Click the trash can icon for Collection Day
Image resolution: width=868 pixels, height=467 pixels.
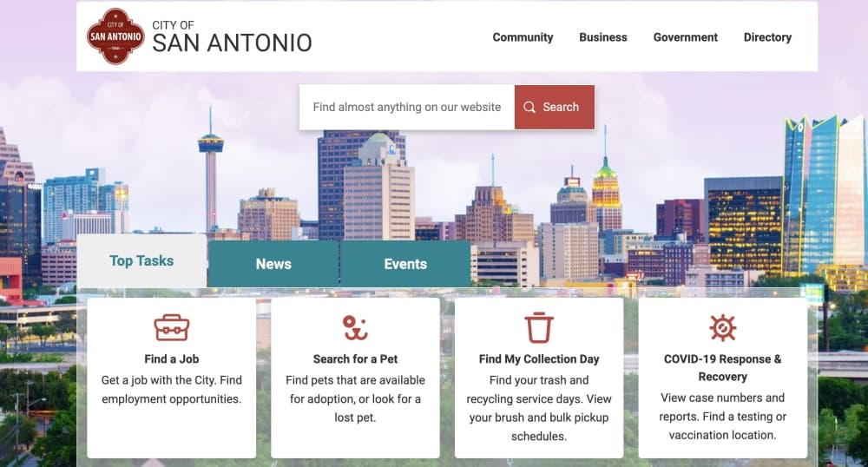[539, 327]
